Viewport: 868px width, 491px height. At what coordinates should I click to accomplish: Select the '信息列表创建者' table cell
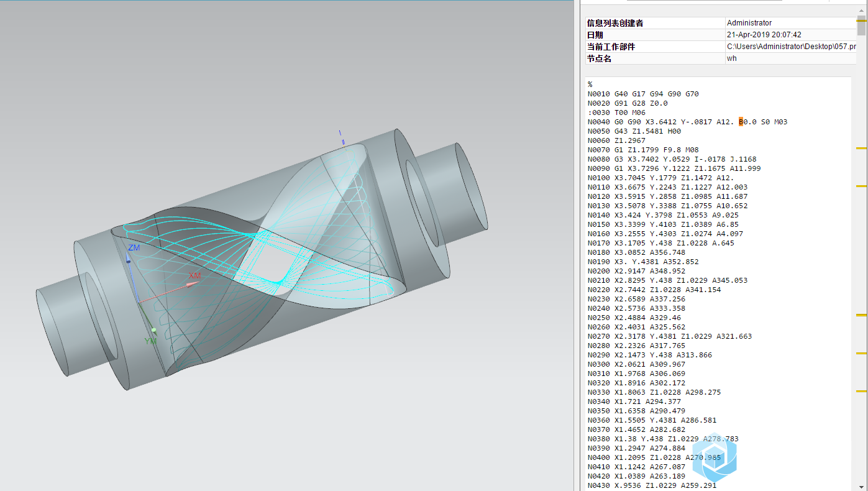(654, 23)
